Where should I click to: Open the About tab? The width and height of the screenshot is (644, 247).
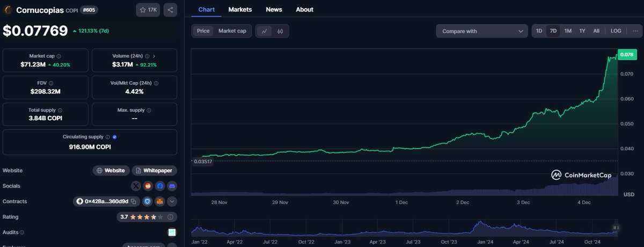point(304,9)
